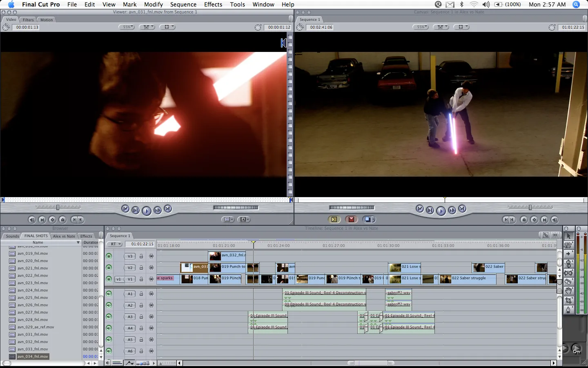
Task: Click the sabroff2.wav clip on A1
Action: 399,293
